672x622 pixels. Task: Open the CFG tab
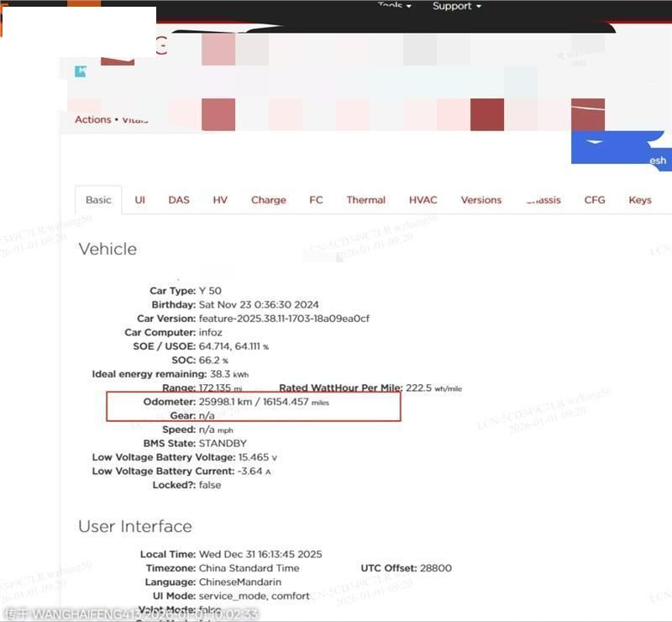click(595, 200)
